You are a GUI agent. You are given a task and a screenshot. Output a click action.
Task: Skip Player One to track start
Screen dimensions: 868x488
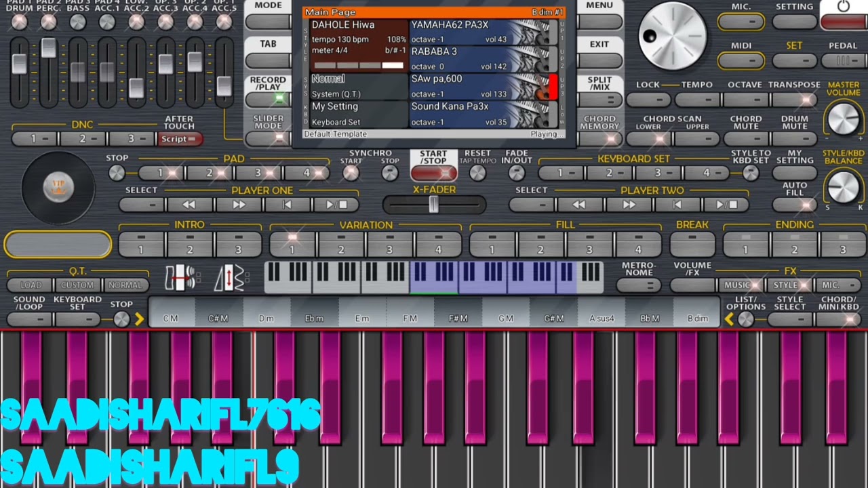287,204
